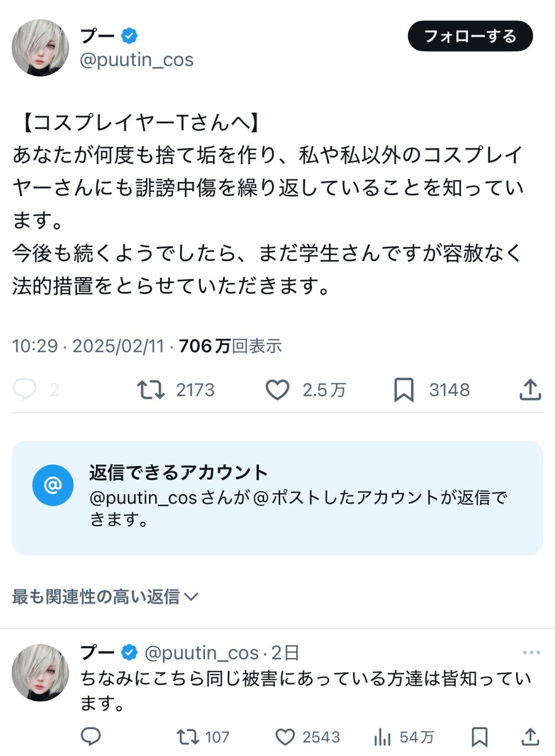View analytics icon showing 54万 on the reply
The image size is (555, 756).
point(382,737)
